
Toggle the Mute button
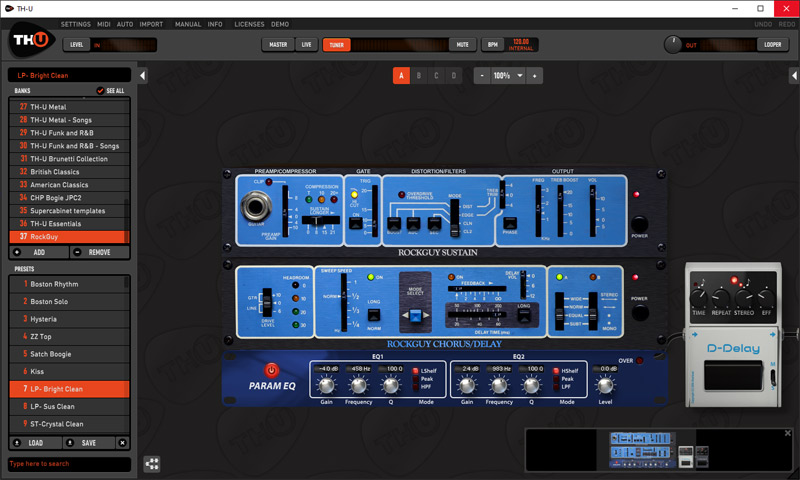[463, 45]
